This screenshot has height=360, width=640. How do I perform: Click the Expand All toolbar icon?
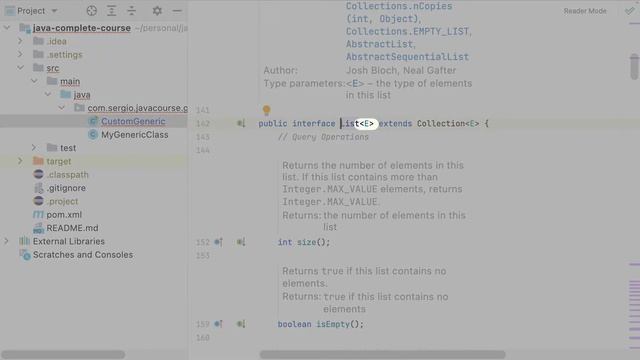click(111, 11)
